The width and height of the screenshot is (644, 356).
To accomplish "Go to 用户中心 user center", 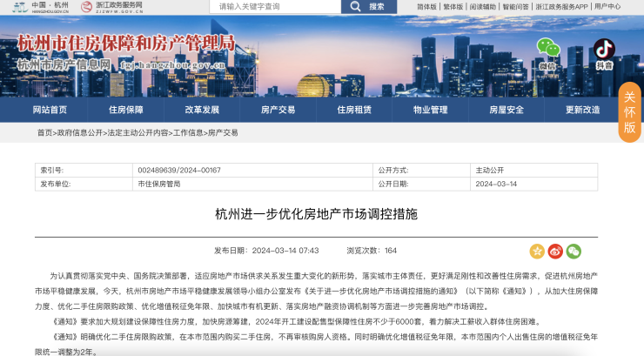I will tap(607, 7).
